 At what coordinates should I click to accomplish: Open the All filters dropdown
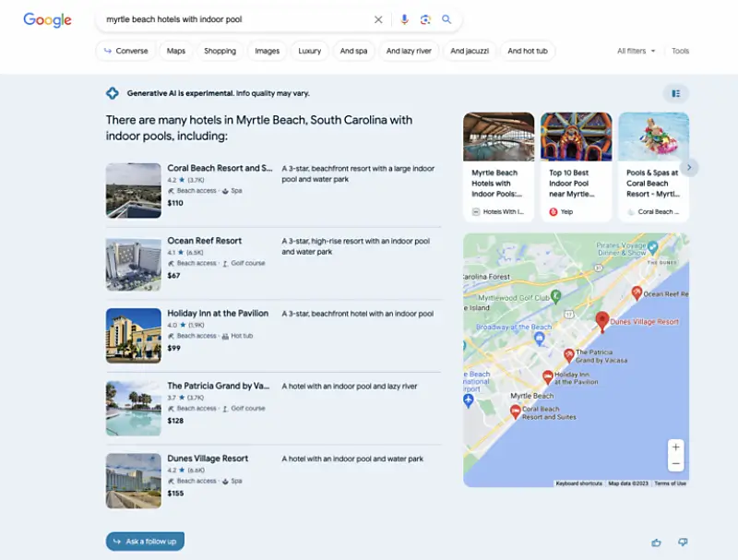coord(636,51)
